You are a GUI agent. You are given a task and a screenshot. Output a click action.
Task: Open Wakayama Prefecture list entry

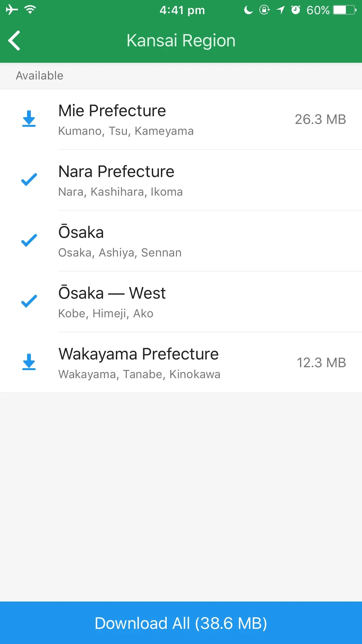point(181,363)
